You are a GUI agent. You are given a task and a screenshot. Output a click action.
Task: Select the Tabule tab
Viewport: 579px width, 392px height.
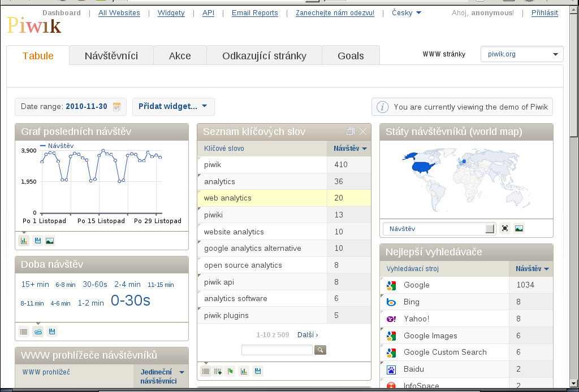tap(38, 56)
